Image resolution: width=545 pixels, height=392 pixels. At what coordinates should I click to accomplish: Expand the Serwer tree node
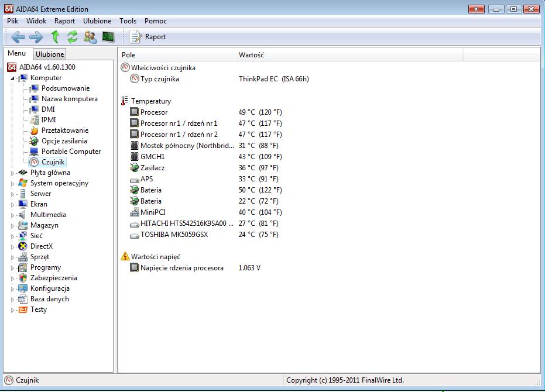(12, 194)
